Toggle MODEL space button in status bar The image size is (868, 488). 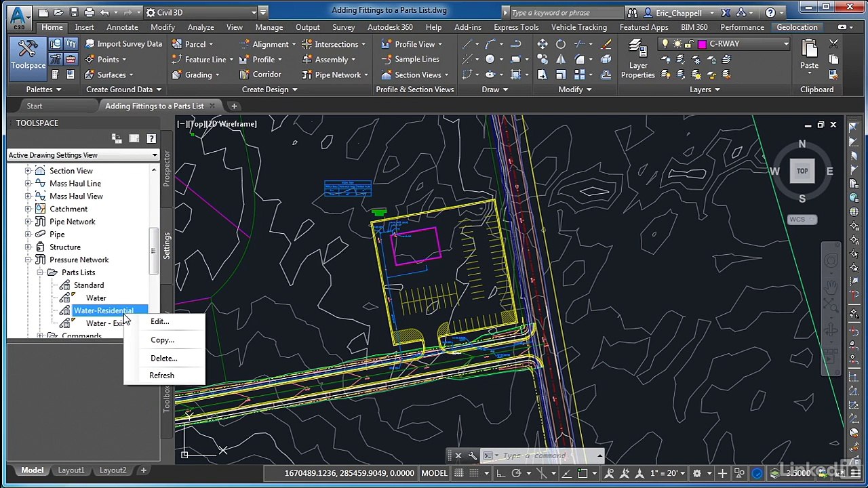pos(434,473)
